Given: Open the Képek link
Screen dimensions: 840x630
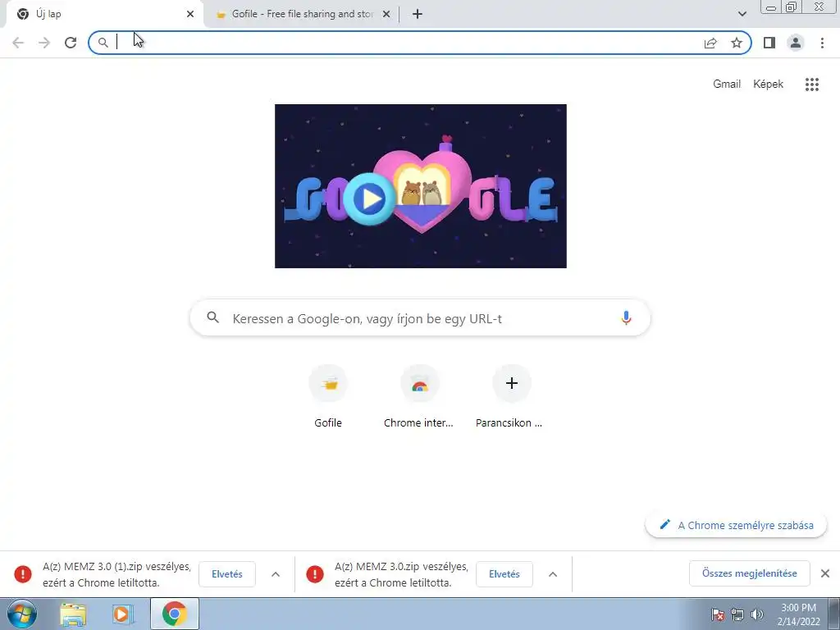Looking at the screenshot, I should [x=768, y=84].
